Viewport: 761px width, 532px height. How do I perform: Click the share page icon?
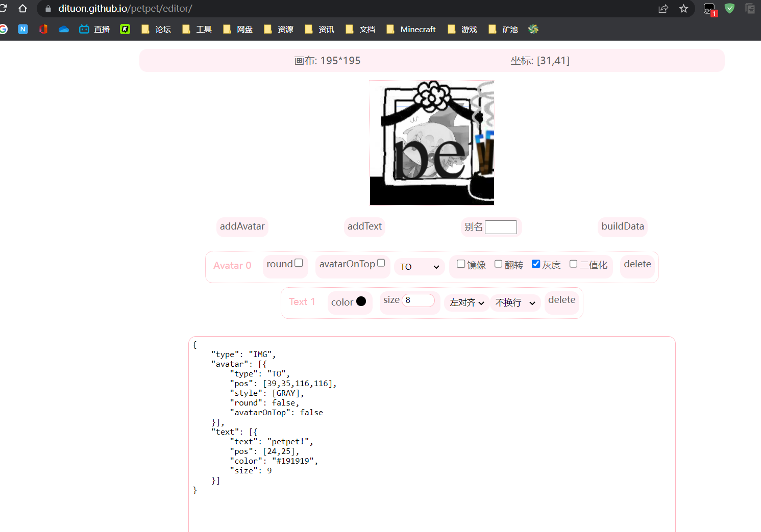pyautogui.click(x=663, y=9)
